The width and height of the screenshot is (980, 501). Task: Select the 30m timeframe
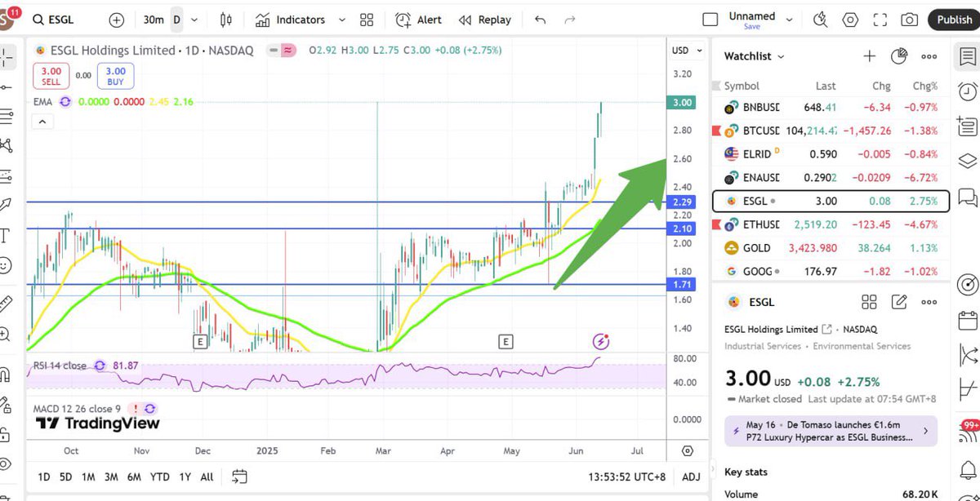pyautogui.click(x=153, y=20)
